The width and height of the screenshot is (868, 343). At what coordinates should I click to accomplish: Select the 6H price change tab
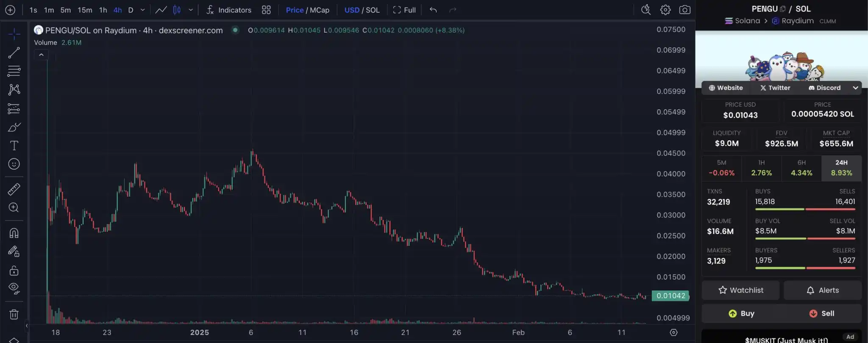[801, 168]
